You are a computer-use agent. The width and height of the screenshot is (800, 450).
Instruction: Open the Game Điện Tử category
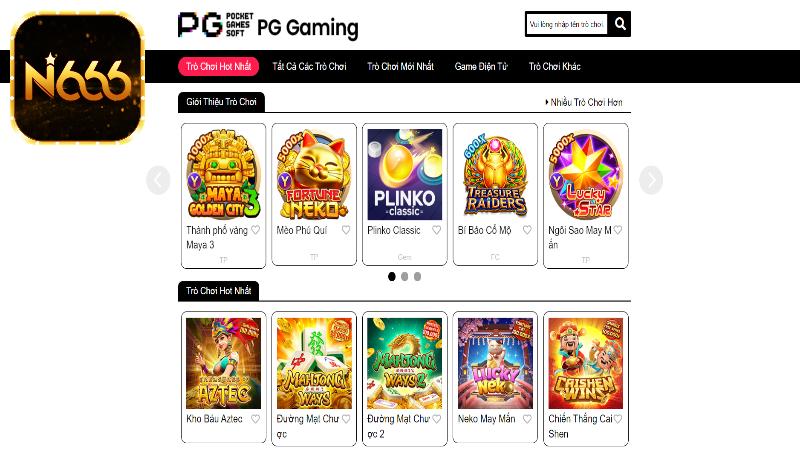(481, 66)
